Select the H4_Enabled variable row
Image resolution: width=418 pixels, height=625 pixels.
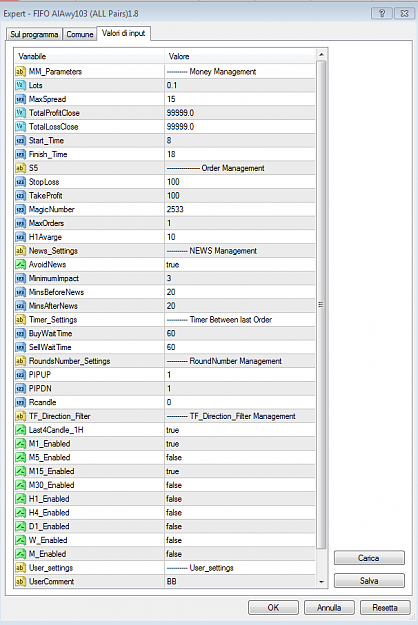(x=165, y=513)
